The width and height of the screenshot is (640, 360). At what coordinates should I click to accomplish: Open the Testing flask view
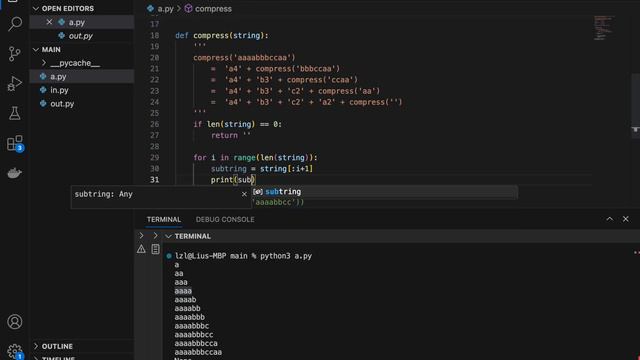click(x=15, y=113)
